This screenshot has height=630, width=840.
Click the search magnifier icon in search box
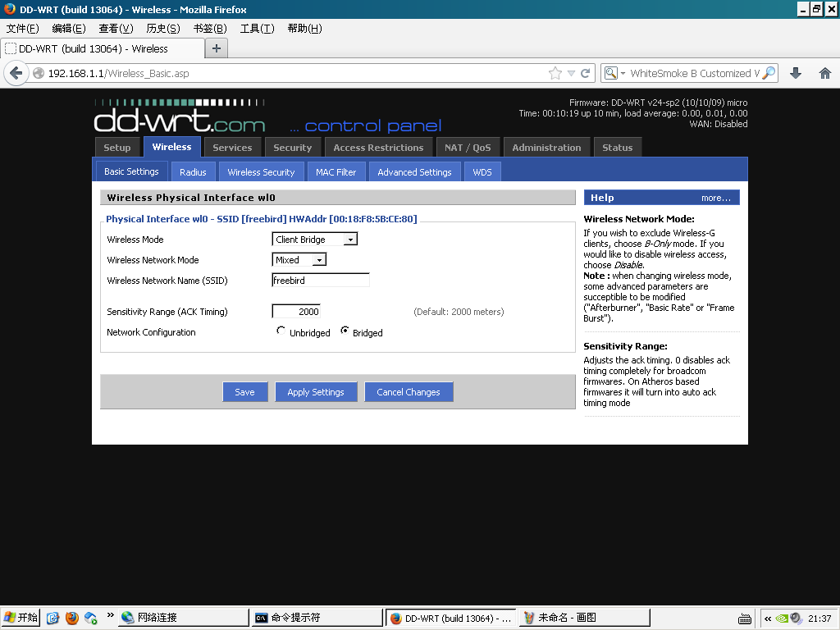pyautogui.click(x=769, y=73)
